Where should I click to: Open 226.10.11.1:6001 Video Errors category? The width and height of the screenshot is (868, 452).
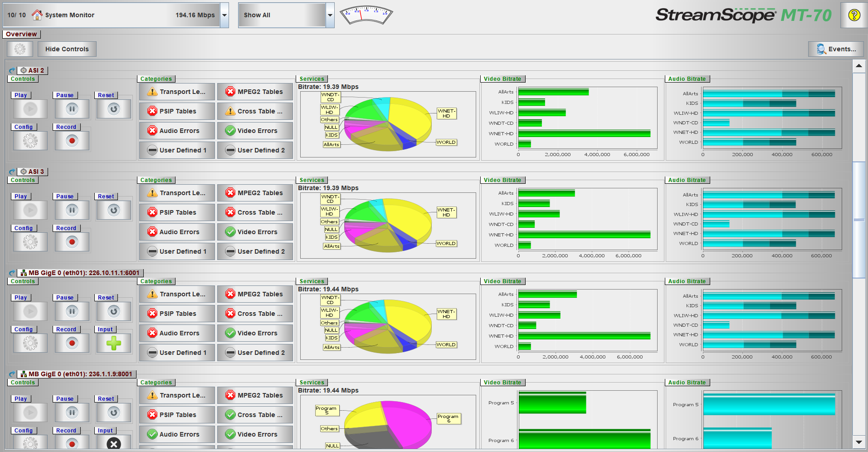[255, 333]
